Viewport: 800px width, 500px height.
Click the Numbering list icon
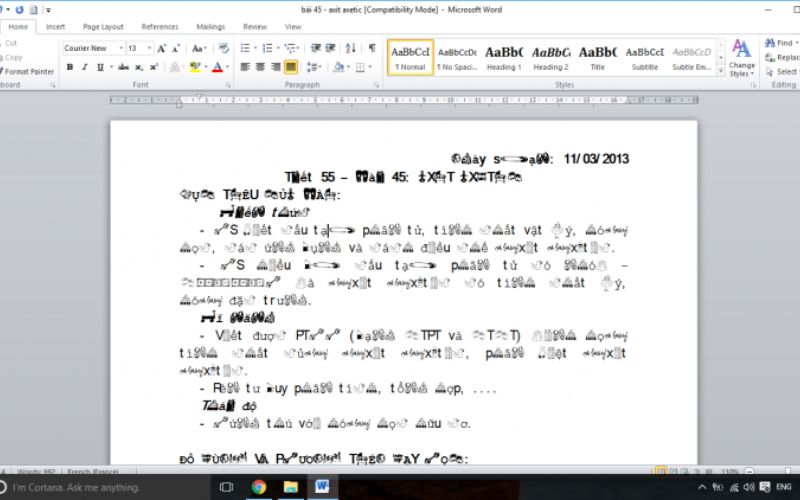click(x=267, y=48)
